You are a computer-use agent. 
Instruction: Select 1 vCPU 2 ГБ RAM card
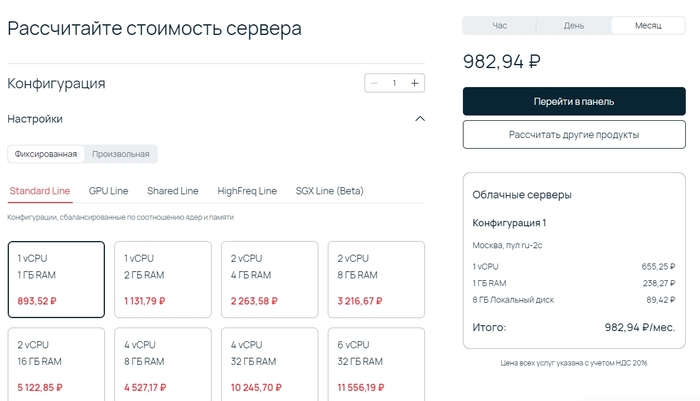point(162,279)
